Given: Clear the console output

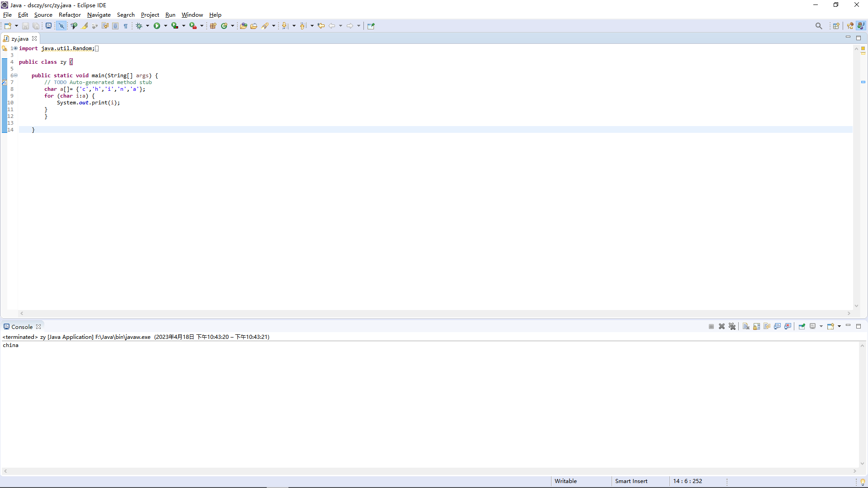Looking at the screenshot, I should [x=746, y=326].
